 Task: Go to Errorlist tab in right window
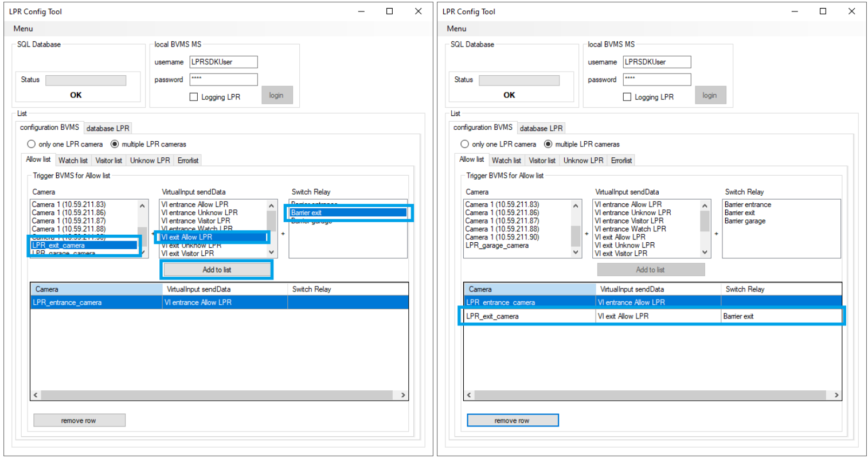[621, 160]
